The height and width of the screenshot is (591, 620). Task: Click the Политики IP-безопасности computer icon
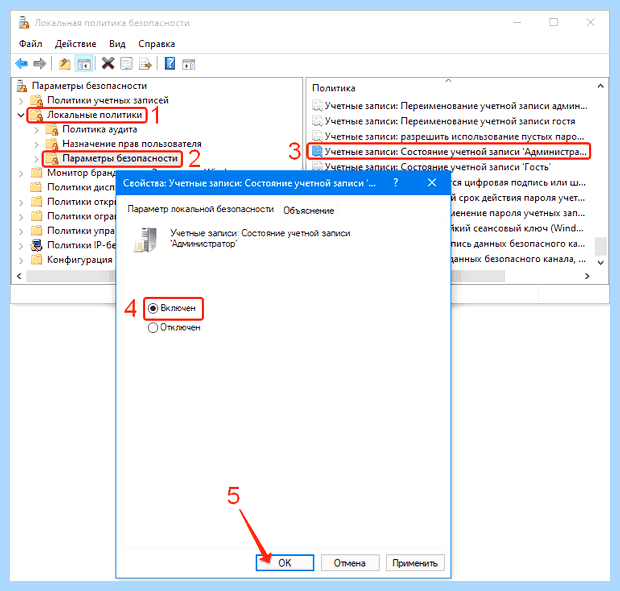tap(36, 245)
